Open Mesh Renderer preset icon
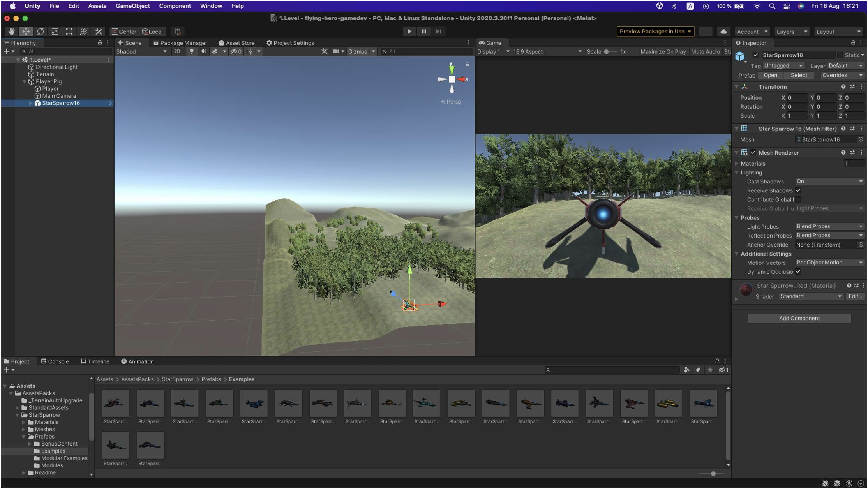Screen dimensions: 868x490 point(852,152)
